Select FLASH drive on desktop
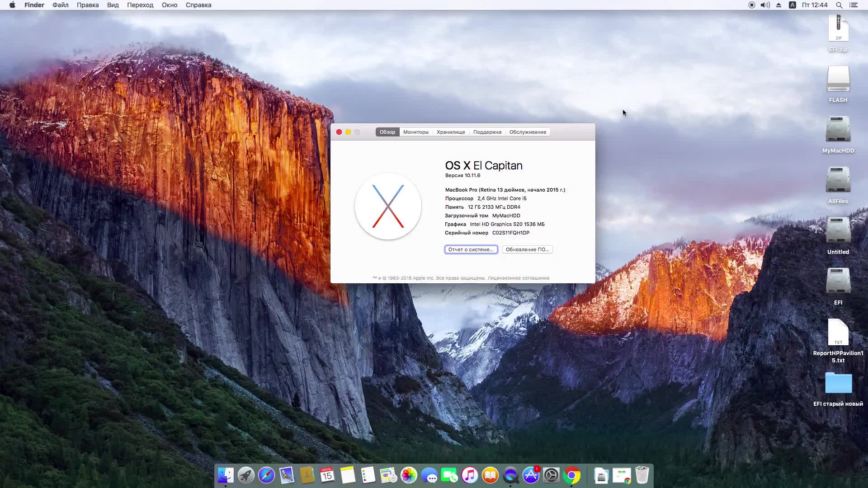 pyautogui.click(x=838, y=84)
